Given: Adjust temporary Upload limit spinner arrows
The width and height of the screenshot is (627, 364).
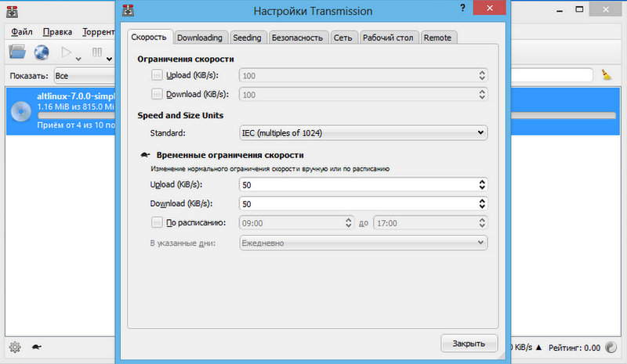Looking at the screenshot, I should pos(482,185).
